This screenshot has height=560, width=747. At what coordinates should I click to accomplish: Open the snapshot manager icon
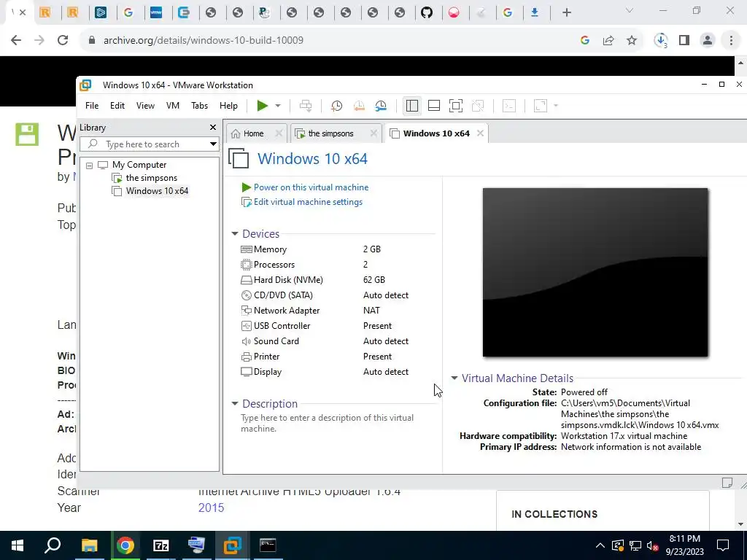(x=381, y=106)
